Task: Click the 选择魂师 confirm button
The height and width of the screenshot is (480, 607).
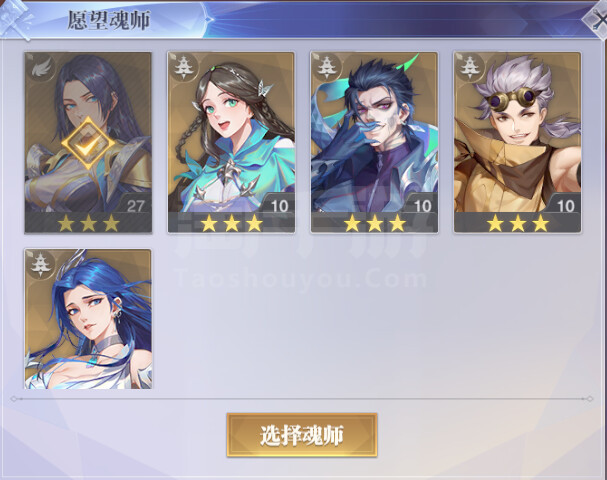Action: [x=302, y=435]
